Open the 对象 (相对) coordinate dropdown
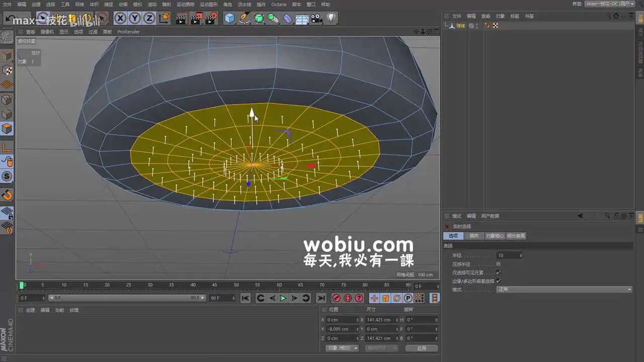The height and width of the screenshot is (362, 644). (x=342, y=348)
